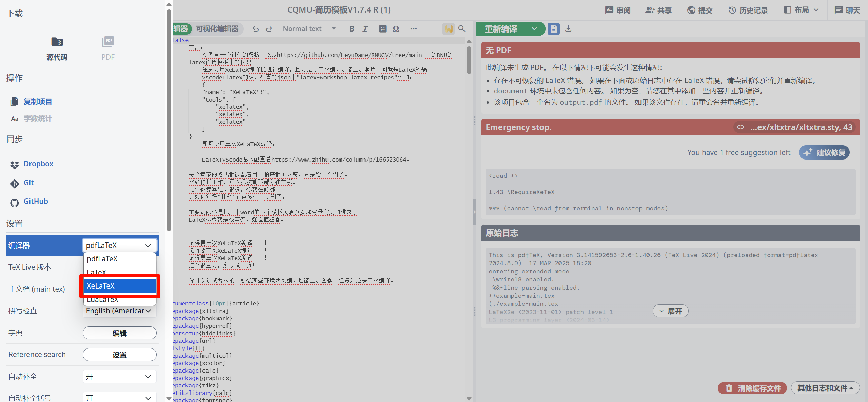Expand the recompile options arrow

(534, 29)
